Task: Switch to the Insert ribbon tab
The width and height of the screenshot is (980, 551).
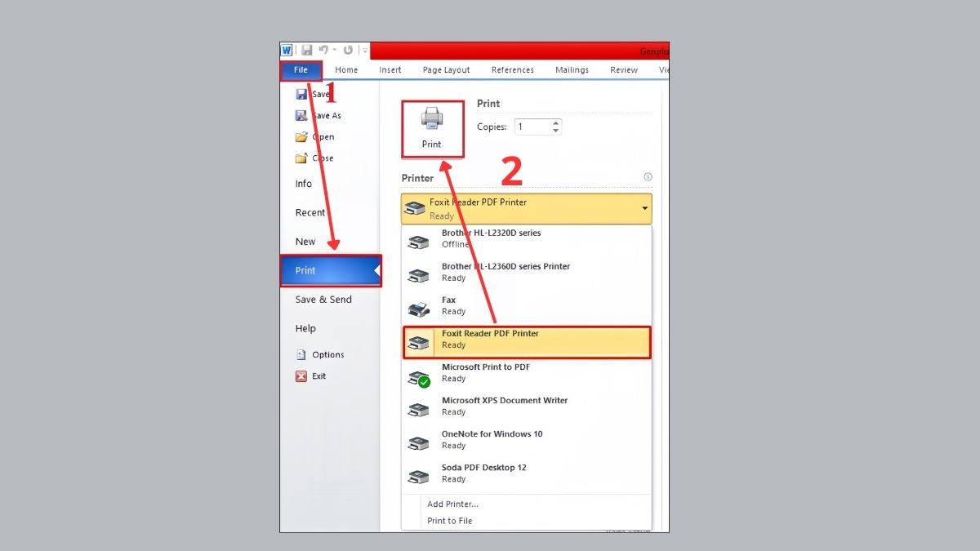Action: tap(390, 70)
